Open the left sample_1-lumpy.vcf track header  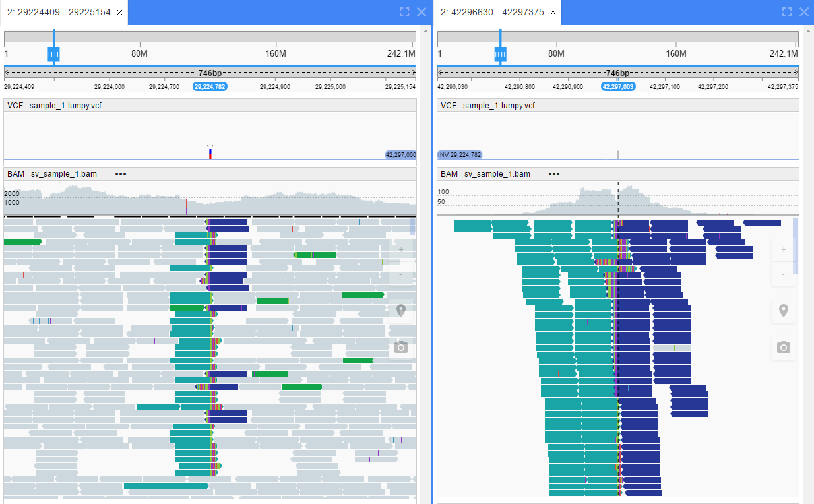(x=65, y=106)
